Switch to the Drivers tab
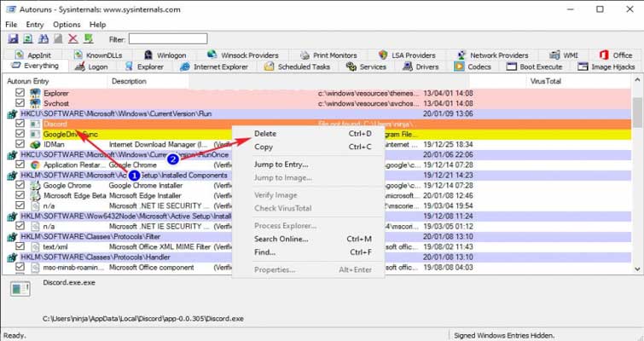The height and width of the screenshot is (341, 644). [421, 66]
